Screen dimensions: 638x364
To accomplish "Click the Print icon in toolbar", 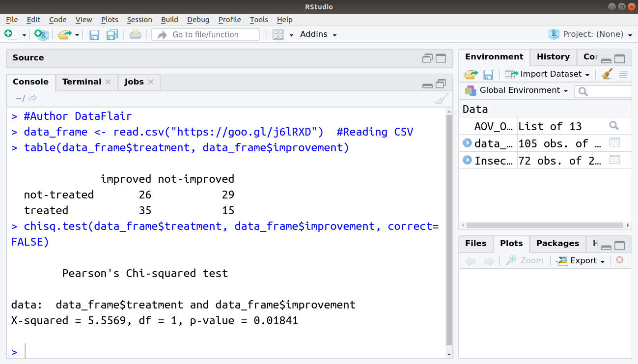I will (x=136, y=34).
